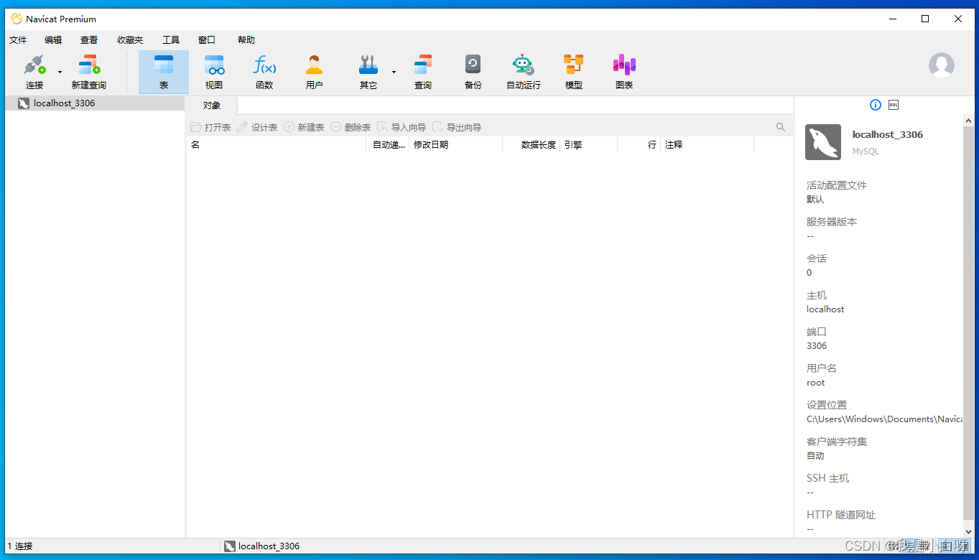Click the 删除表 (Delete Table) button
The width and height of the screenshot is (979, 560).
(x=351, y=127)
